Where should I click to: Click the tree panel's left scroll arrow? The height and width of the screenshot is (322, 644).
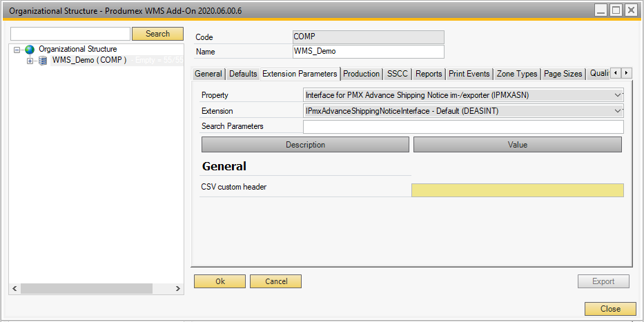coord(14,288)
